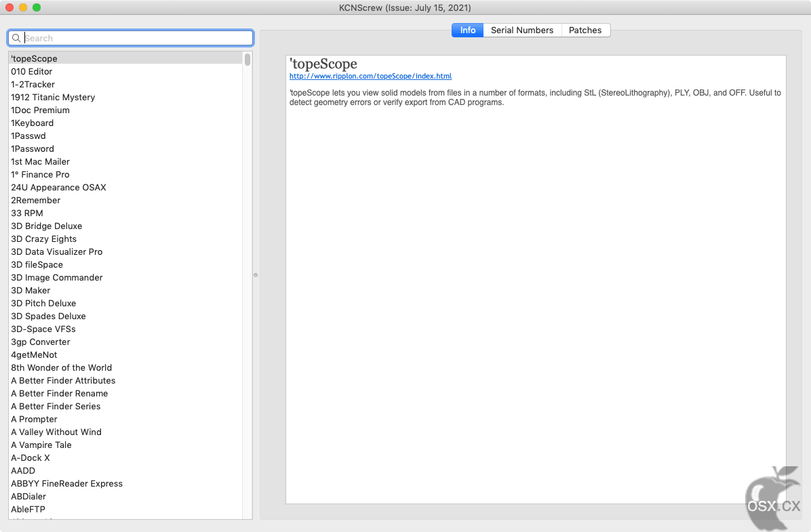Pick 2Remember from the list

pyautogui.click(x=125, y=200)
